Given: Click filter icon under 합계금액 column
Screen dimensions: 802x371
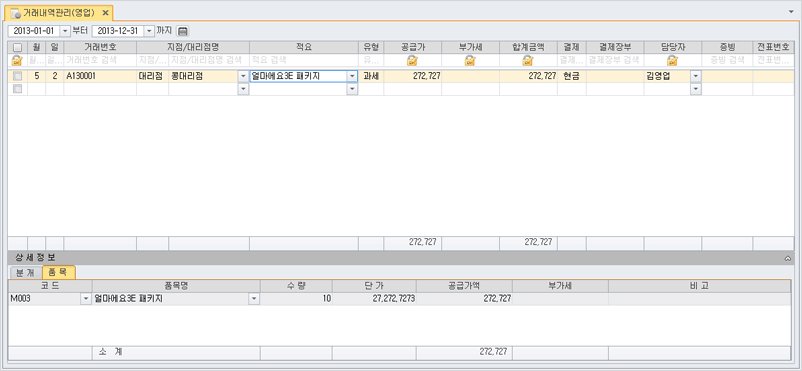Looking at the screenshot, I should point(528,60).
